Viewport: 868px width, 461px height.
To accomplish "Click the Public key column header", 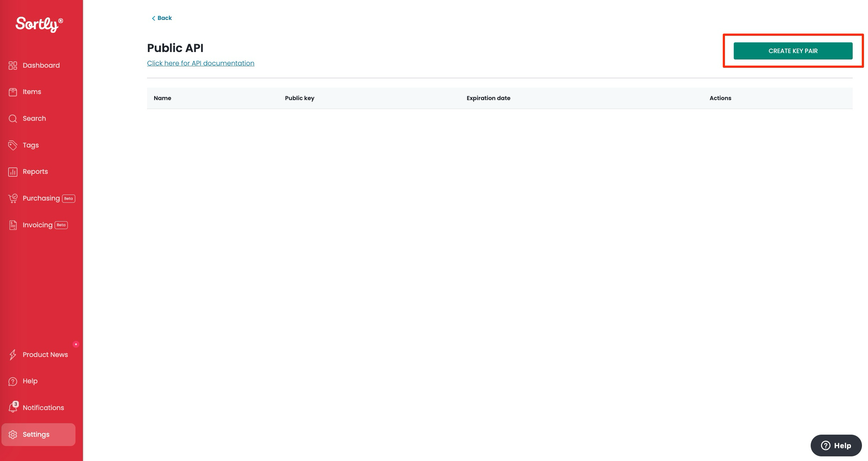I will (x=300, y=98).
